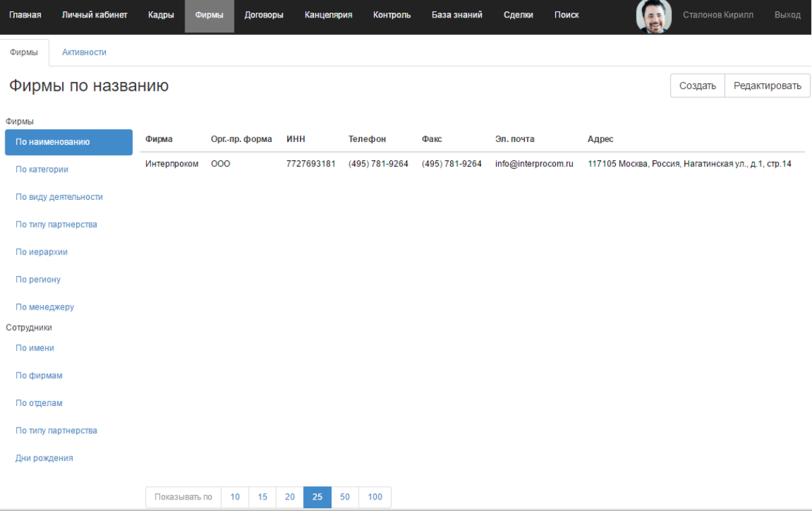Open the Сделки section
Screen dimensions: 812x511
pos(519,15)
